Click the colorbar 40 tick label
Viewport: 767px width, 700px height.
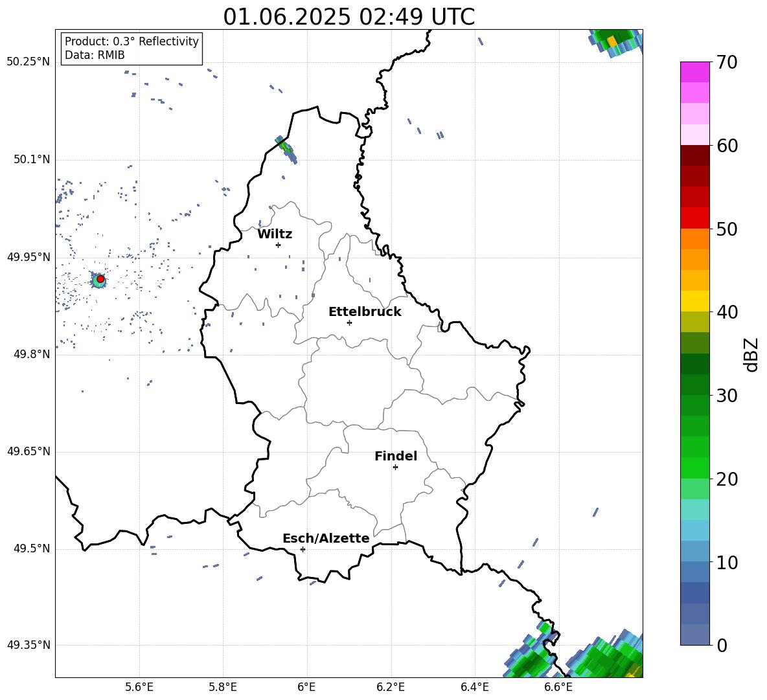coord(727,312)
